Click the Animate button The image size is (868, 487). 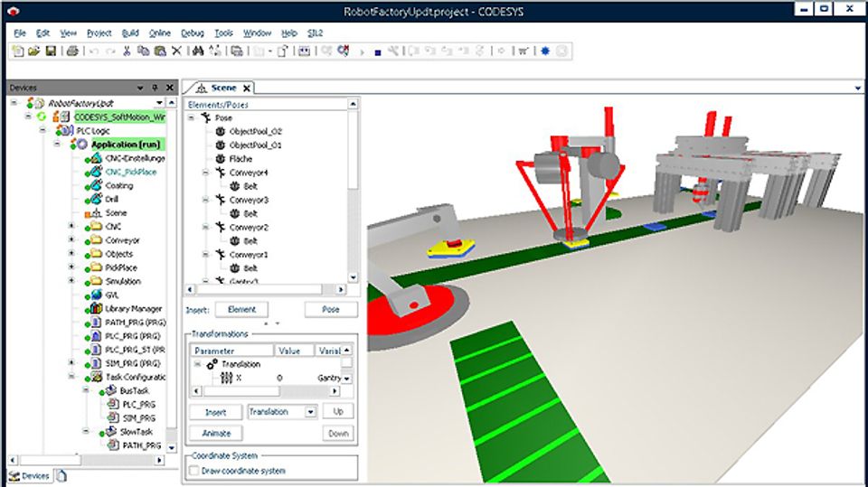(x=216, y=434)
